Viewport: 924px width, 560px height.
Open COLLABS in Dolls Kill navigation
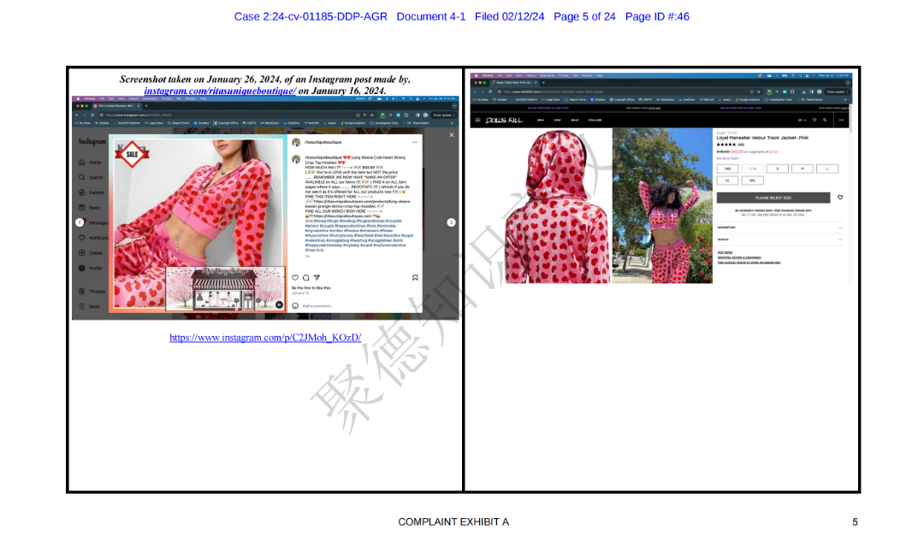point(595,121)
